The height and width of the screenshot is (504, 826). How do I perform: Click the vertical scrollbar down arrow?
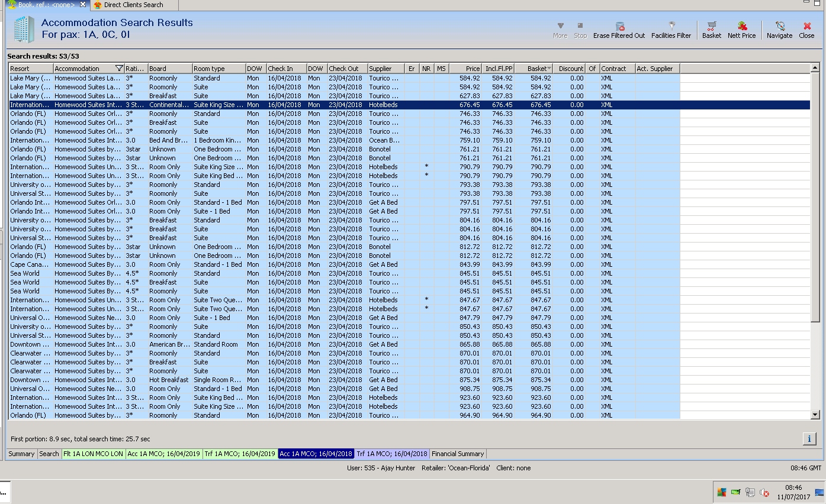click(x=815, y=415)
